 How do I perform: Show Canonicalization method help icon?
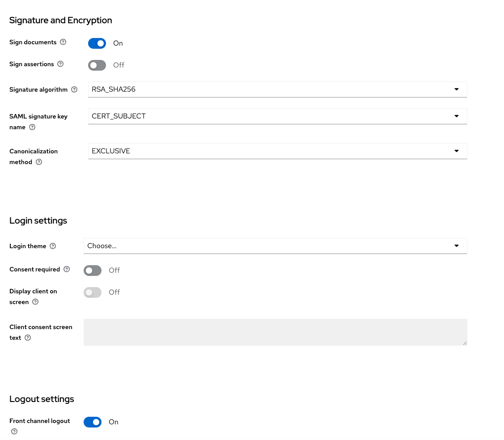click(39, 162)
